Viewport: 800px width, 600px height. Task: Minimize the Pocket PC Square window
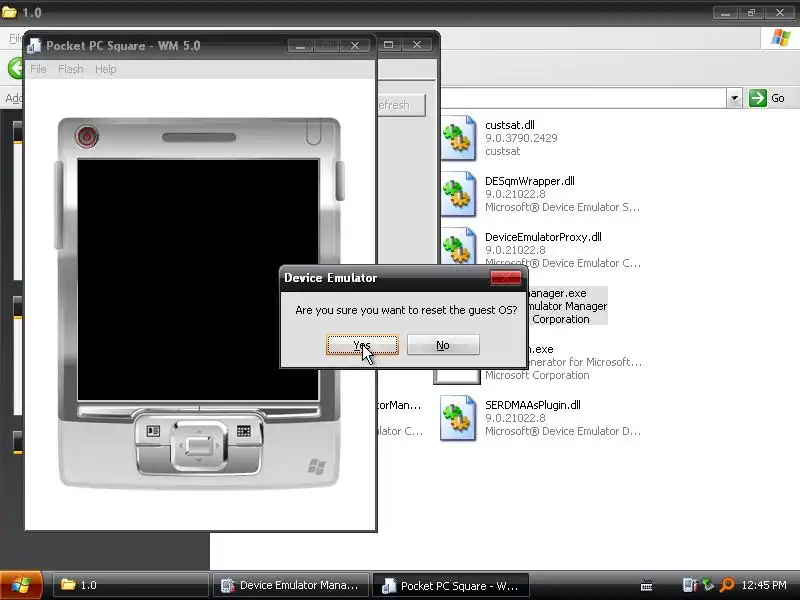300,46
